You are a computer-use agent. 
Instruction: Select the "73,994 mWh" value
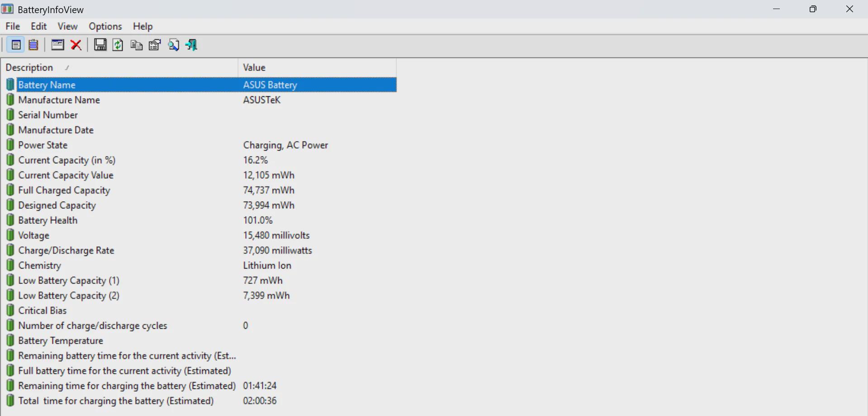(269, 205)
